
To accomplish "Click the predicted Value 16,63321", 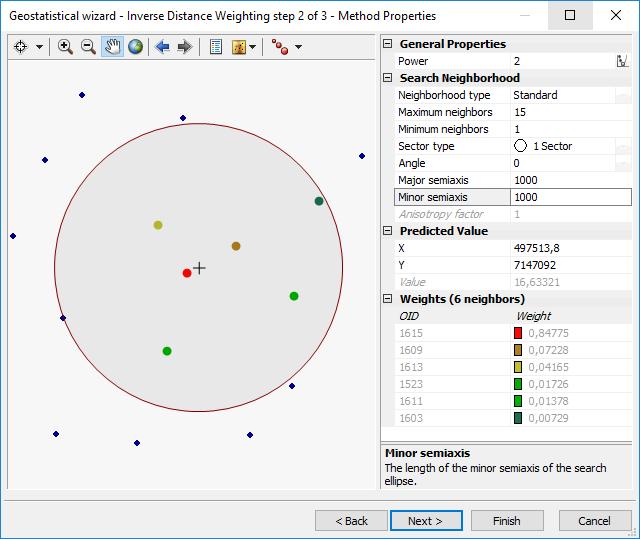I will point(537,282).
